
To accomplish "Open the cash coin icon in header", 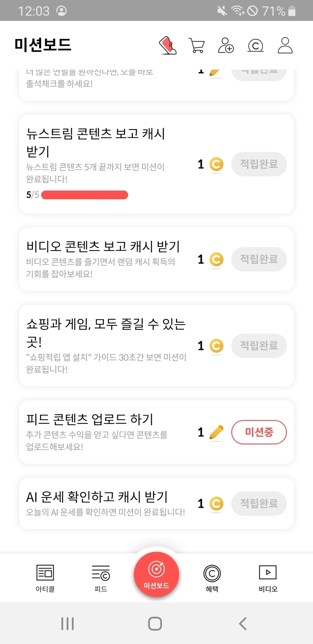I will point(255,46).
